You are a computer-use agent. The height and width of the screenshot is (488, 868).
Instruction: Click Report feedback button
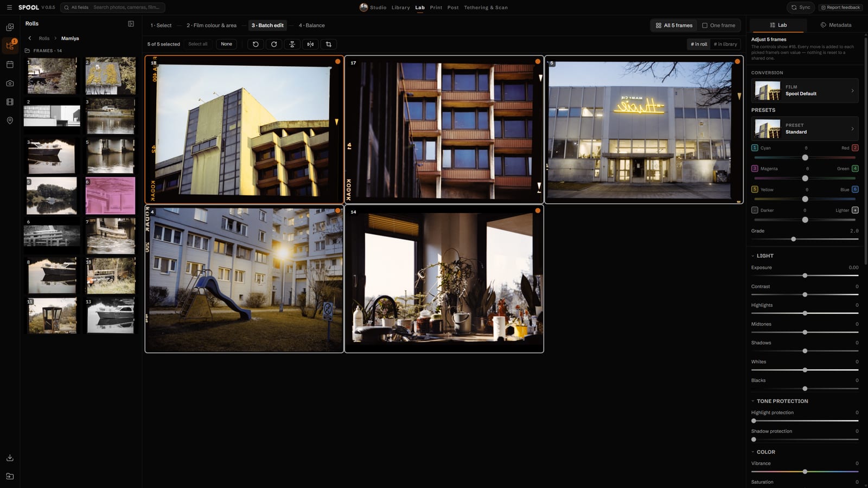pyautogui.click(x=840, y=8)
